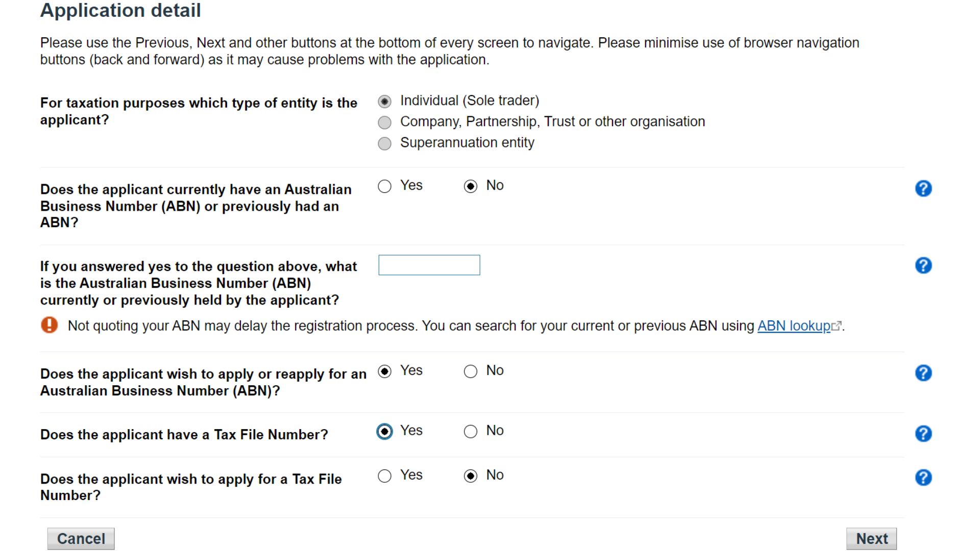
Task: Choose Yes for currently having an ABN
Action: 385,186
